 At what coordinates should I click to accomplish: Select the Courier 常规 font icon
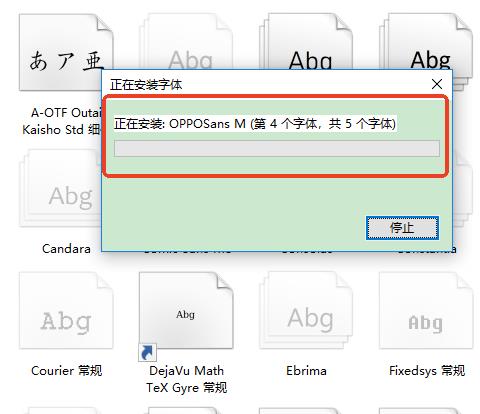click(66, 310)
